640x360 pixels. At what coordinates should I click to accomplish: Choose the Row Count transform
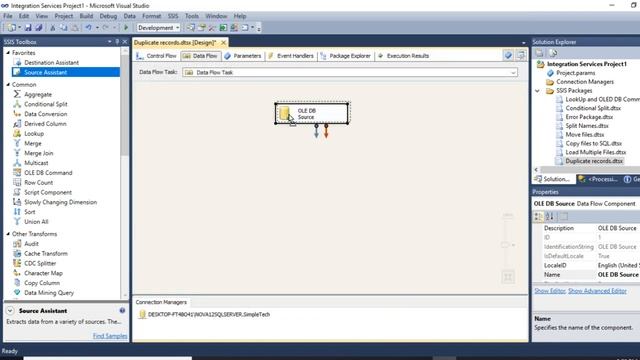(38, 182)
